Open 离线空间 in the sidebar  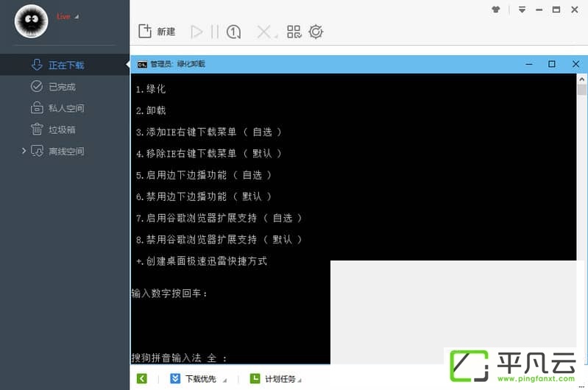66,151
